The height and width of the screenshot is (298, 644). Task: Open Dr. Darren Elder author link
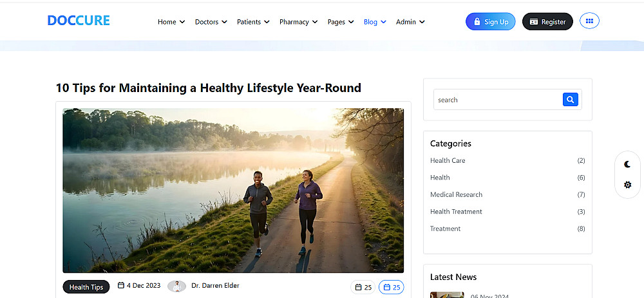[x=215, y=285]
